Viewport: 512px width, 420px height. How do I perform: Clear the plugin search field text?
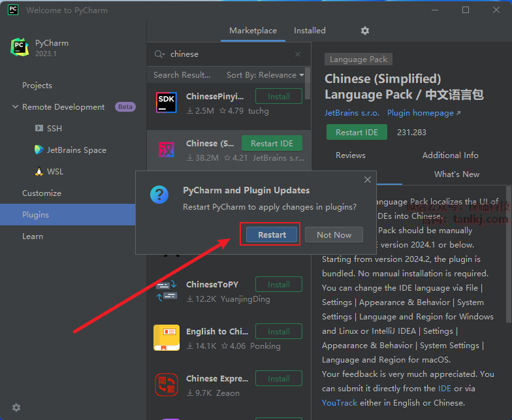coord(298,54)
